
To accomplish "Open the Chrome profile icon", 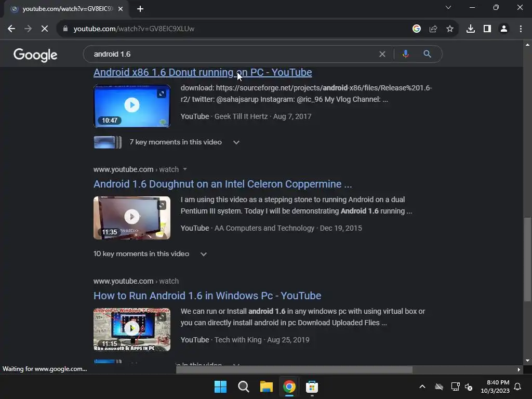I will (x=504, y=29).
